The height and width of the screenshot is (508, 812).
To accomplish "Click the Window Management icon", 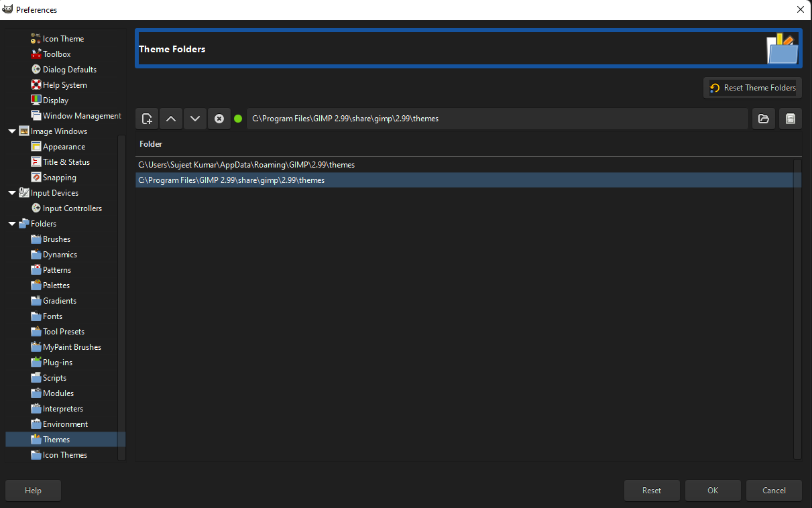I will point(36,116).
